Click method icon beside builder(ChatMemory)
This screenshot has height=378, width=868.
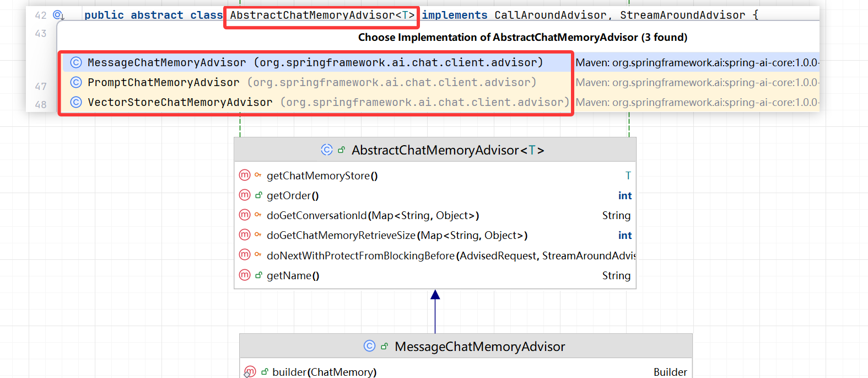coord(250,371)
